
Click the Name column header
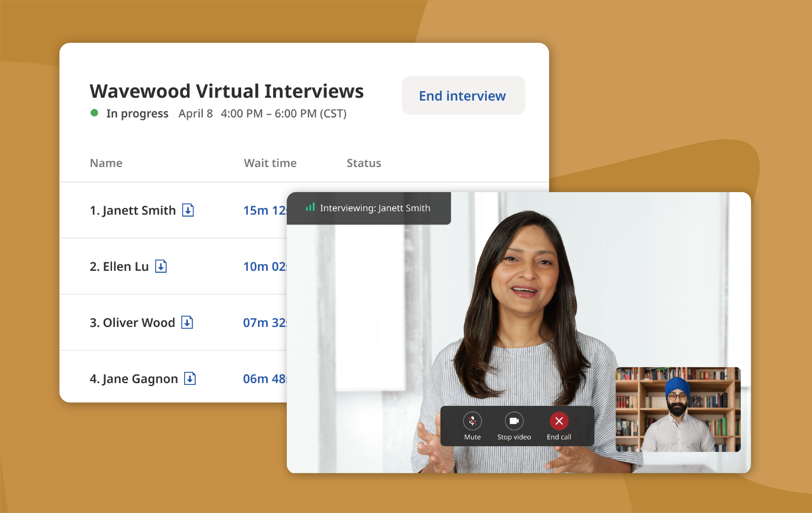pos(106,163)
